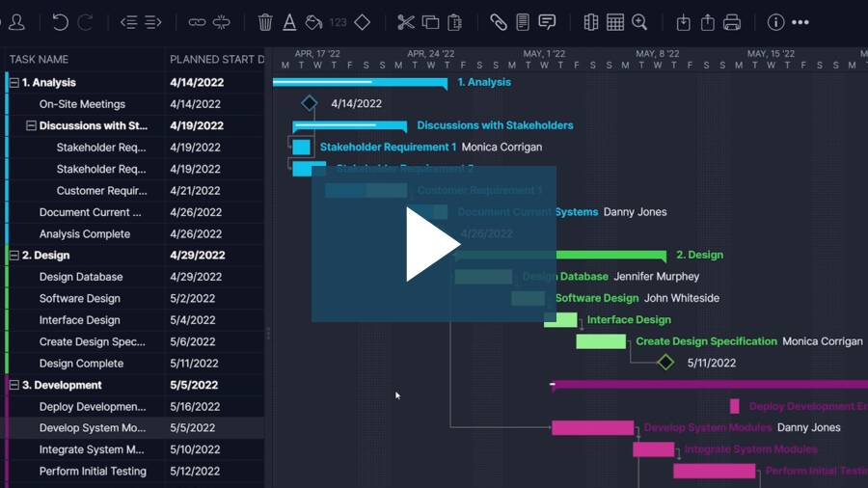The image size is (868, 488).
Task: Click the zoom magnifier icon
Action: click(x=639, y=23)
